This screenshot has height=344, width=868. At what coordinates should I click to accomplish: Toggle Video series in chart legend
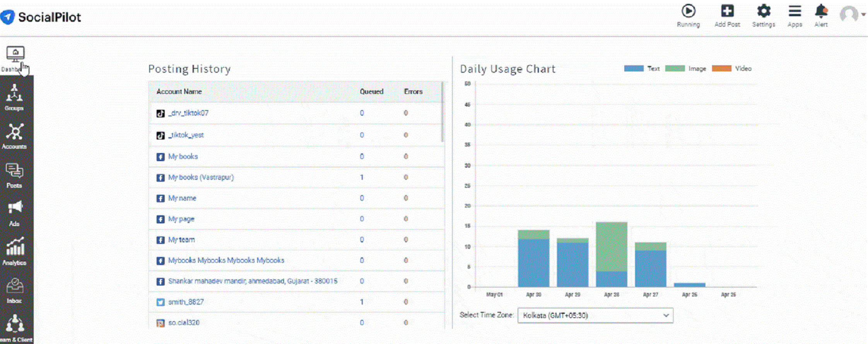(x=731, y=68)
